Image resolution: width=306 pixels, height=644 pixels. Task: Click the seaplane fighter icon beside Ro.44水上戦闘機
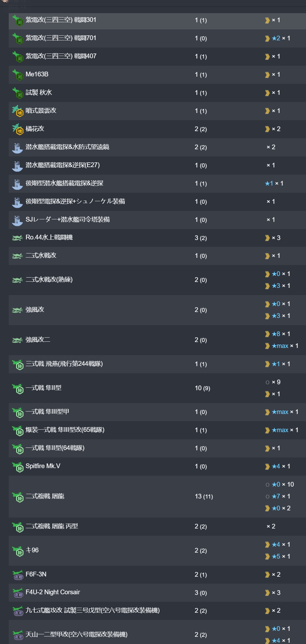point(18,238)
